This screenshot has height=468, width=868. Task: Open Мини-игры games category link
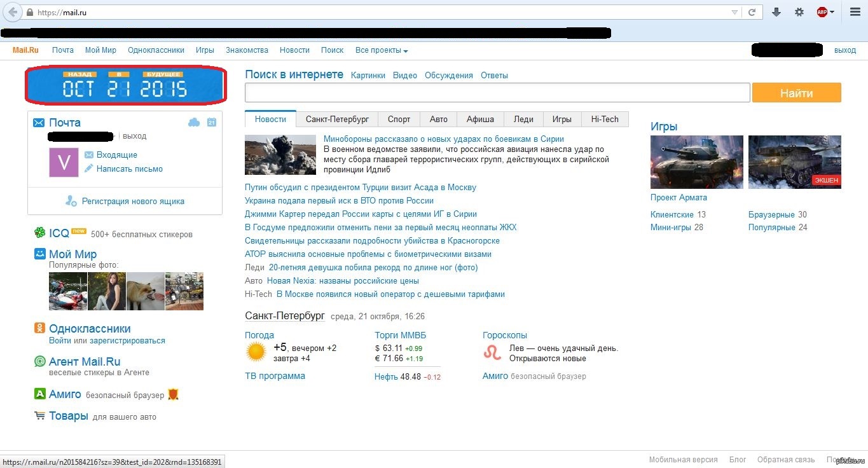(x=671, y=228)
